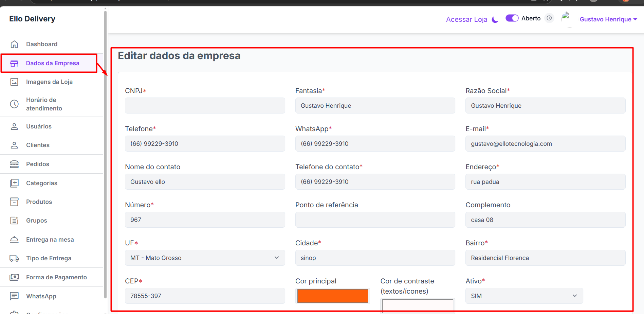Image resolution: width=644 pixels, height=314 pixels.
Task: Click the Ponto de referência field
Action: (375, 220)
